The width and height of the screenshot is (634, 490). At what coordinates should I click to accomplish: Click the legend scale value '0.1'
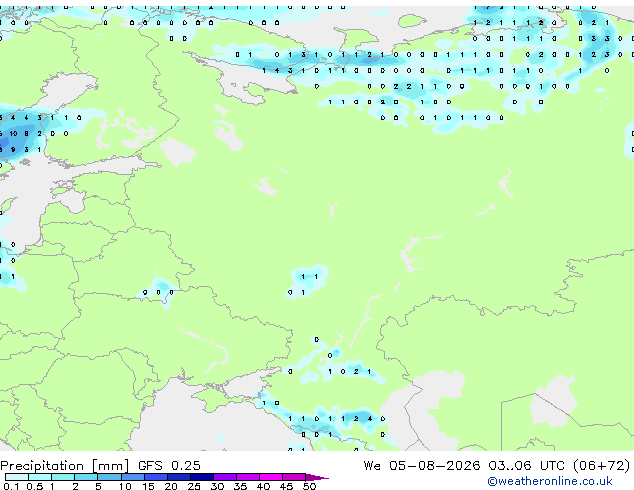pos(11,486)
